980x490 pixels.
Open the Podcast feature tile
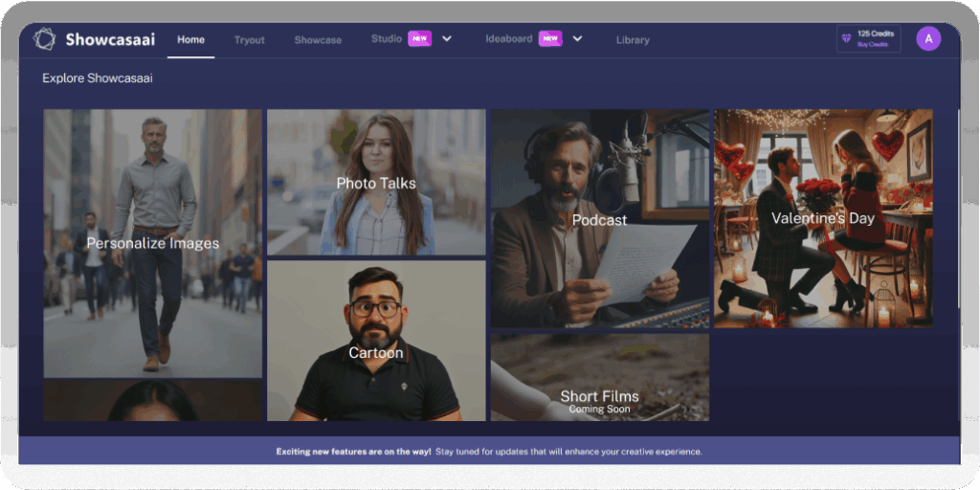pyautogui.click(x=599, y=219)
